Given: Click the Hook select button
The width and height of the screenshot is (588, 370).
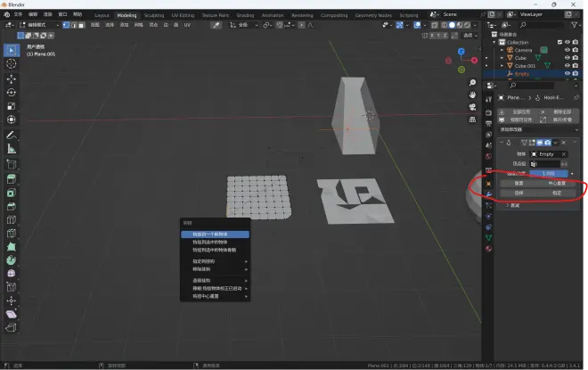Looking at the screenshot, I should [519, 193].
